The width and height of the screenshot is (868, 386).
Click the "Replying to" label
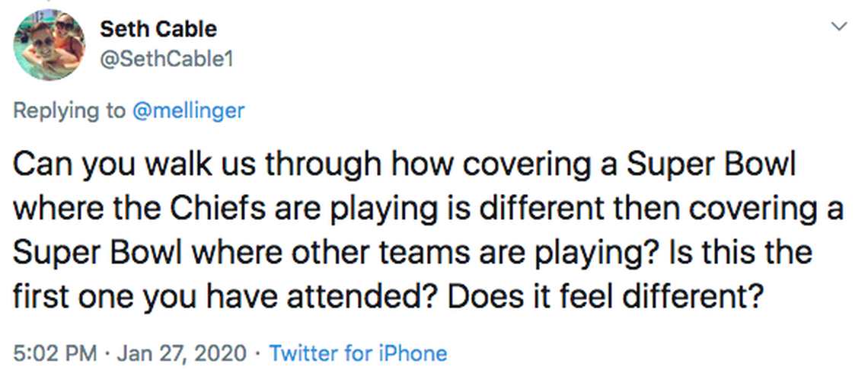pyautogui.click(x=69, y=110)
